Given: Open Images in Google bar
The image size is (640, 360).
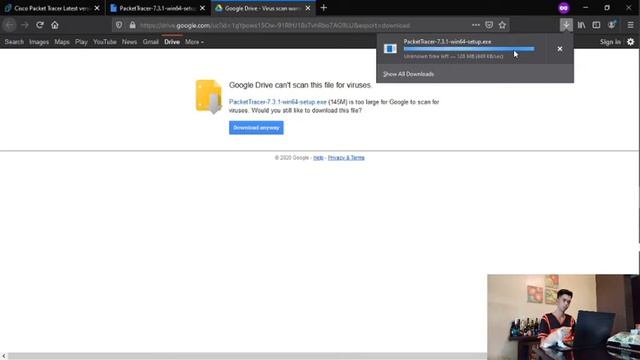Looking at the screenshot, I should (x=39, y=42).
